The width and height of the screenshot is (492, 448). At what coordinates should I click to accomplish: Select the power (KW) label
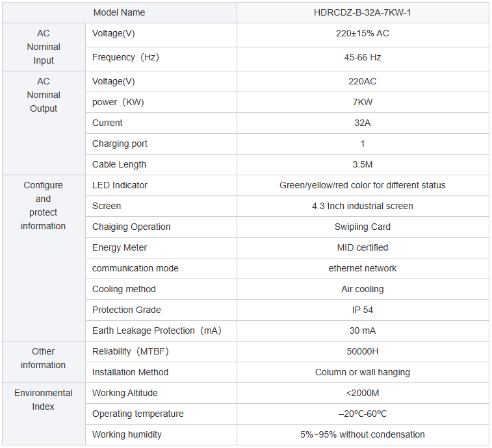pyautogui.click(x=118, y=102)
